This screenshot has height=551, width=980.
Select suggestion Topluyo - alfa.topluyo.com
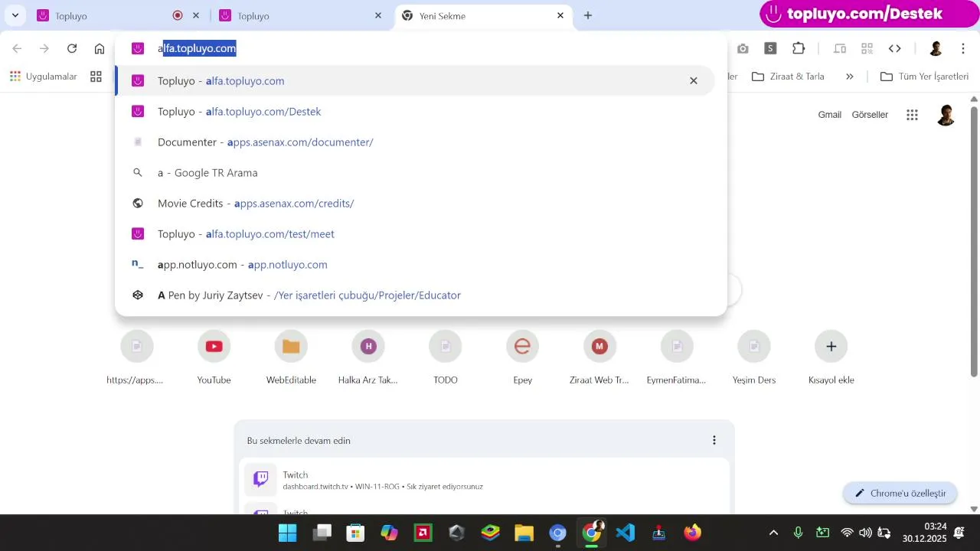pyautogui.click(x=414, y=80)
